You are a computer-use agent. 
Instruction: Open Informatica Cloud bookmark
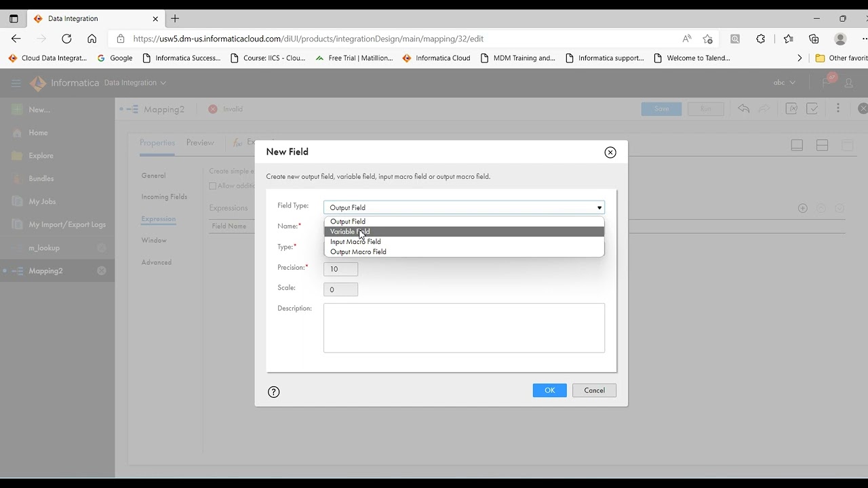(x=436, y=58)
